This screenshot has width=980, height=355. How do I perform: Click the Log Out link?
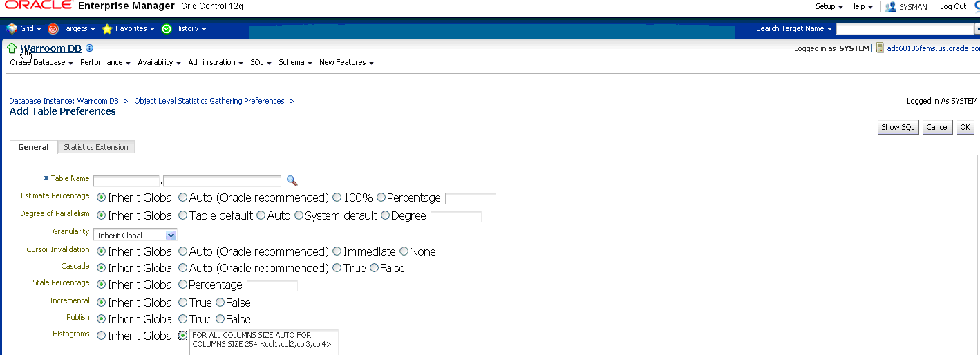coord(953,6)
